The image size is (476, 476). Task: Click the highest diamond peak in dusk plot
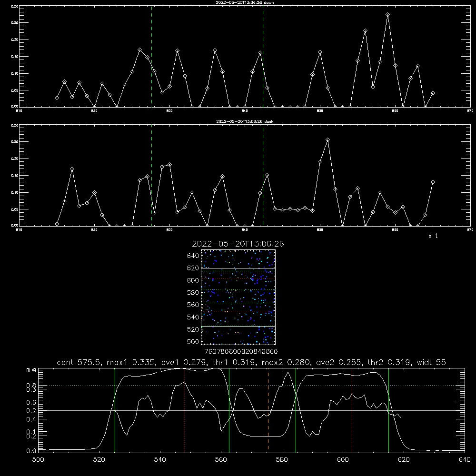pos(327,140)
